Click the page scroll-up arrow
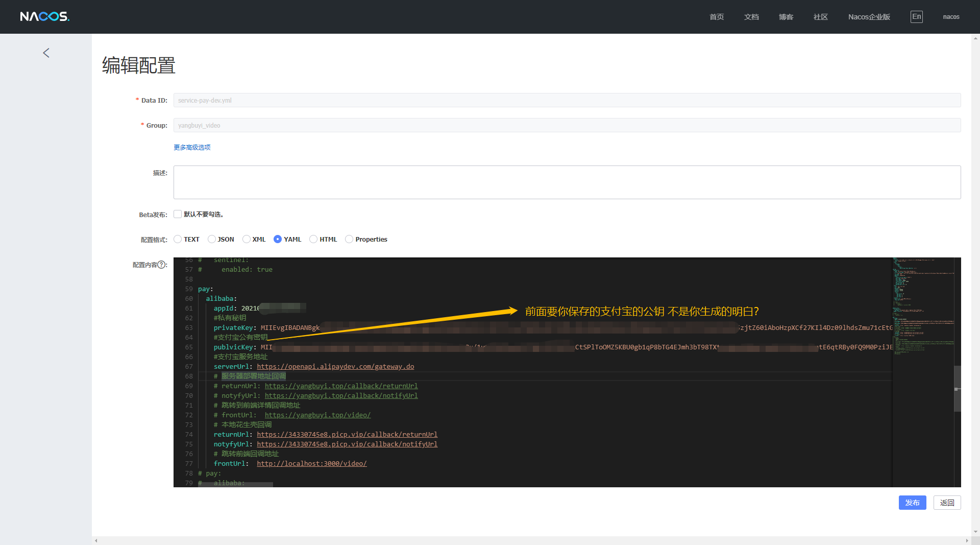 [975, 38]
